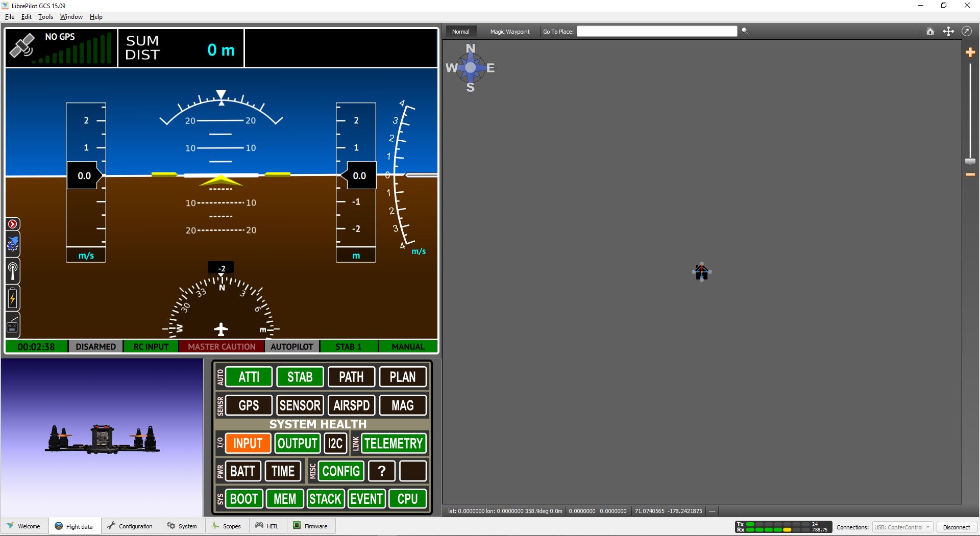Click the search magnifier beside Go To Place
Screen dimensions: 980x536
[x=745, y=31]
